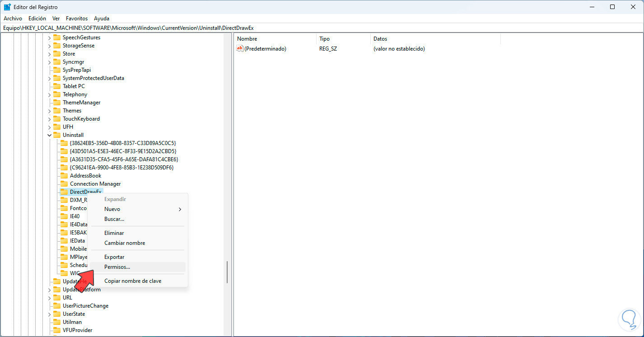Open the Edición menu

click(x=37, y=19)
